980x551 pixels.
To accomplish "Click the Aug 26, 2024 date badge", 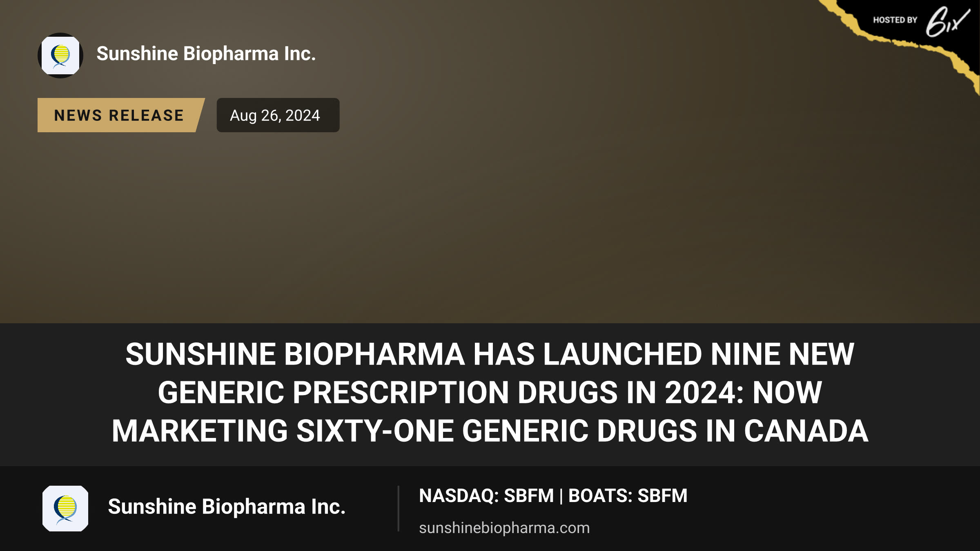I will (x=278, y=115).
